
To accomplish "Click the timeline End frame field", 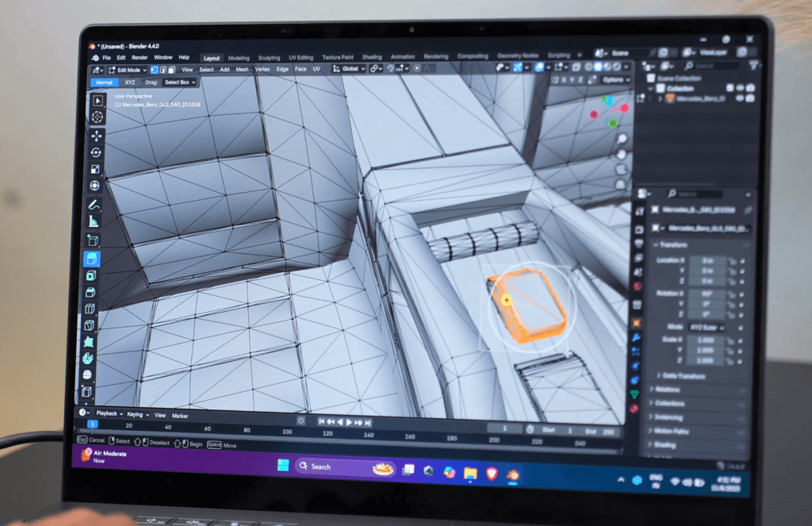I will pos(604,429).
